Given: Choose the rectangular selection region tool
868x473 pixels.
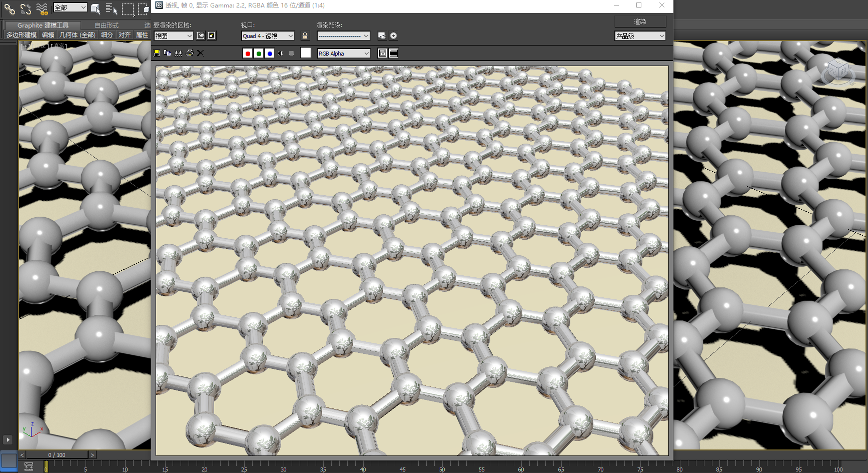Looking at the screenshot, I should (128, 9).
